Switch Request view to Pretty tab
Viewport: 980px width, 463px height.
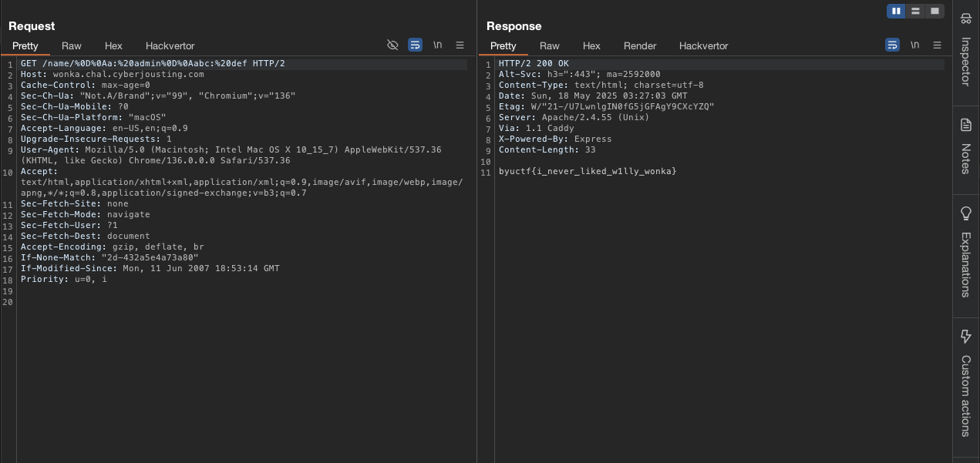25,46
